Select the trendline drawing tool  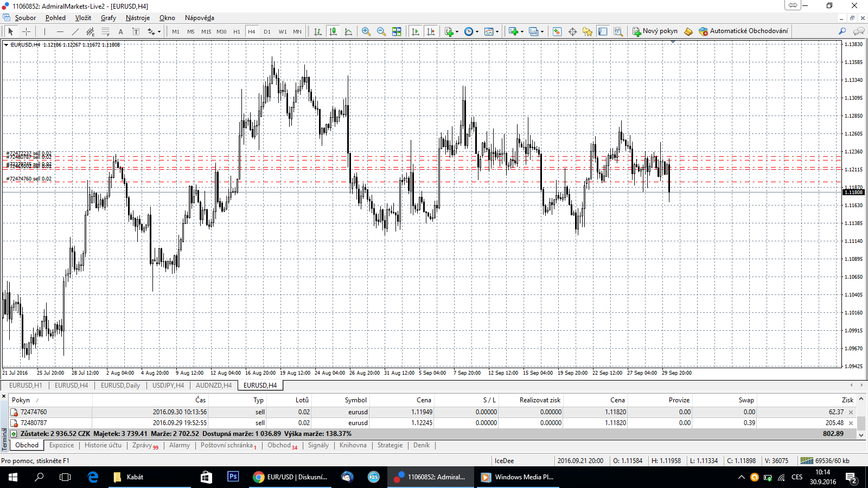coord(75,31)
